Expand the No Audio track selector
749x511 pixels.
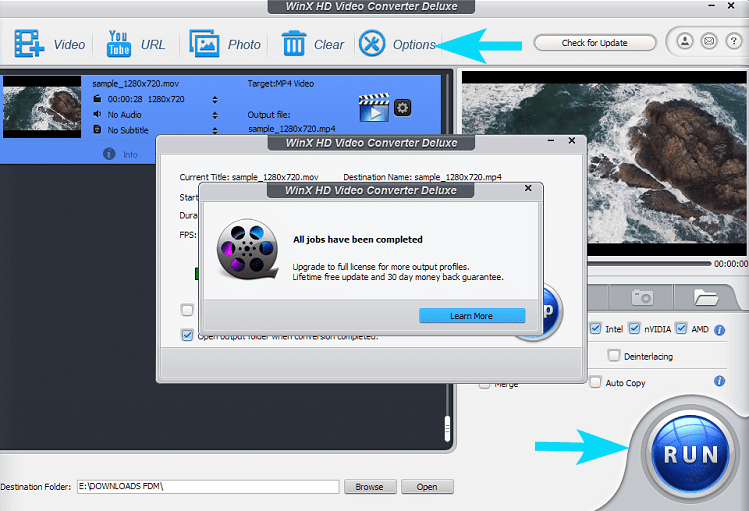[215, 115]
